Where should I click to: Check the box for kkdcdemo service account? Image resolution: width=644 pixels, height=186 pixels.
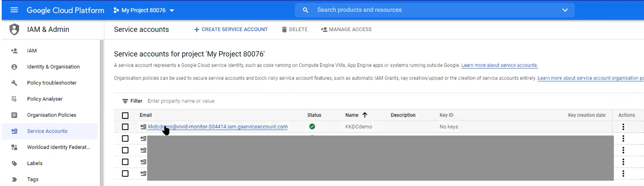coord(125,127)
